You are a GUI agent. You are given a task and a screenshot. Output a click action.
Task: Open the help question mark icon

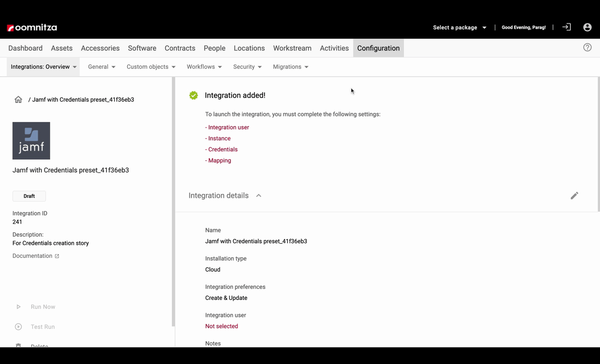[x=587, y=48]
